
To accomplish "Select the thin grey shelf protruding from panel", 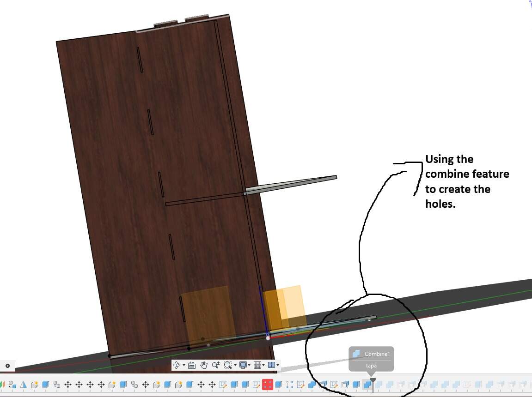I will tap(290, 185).
